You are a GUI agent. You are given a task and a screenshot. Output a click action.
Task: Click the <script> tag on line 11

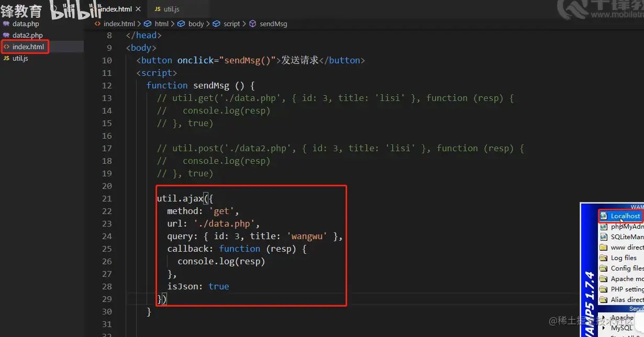pos(157,73)
